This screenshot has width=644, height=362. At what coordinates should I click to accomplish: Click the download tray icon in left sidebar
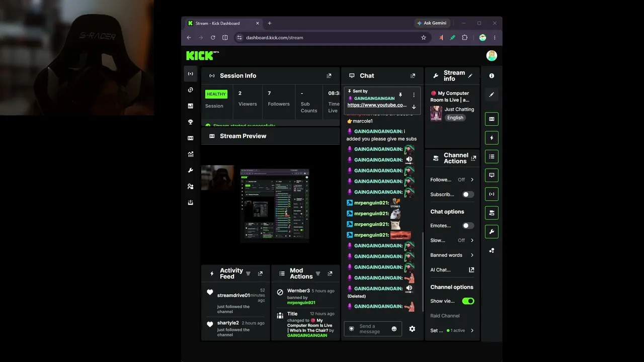point(190,203)
